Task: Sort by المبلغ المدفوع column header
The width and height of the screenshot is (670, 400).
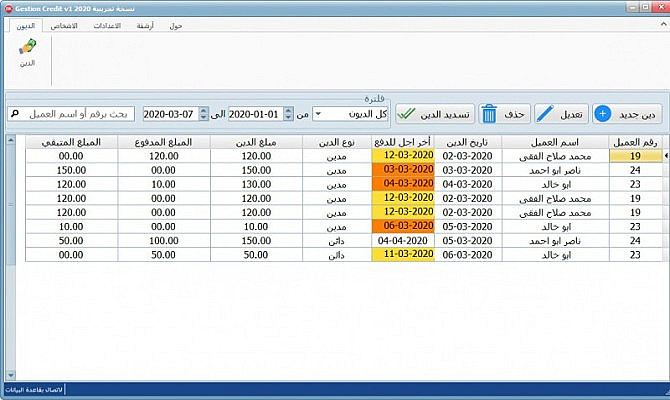Action: coord(164,142)
